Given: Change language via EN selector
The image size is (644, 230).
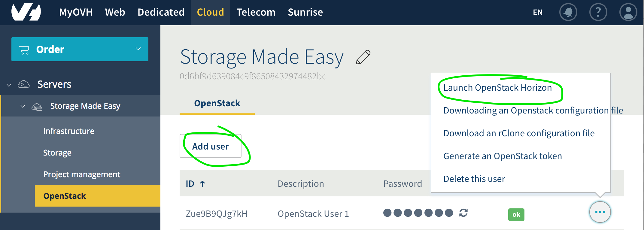Looking at the screenshot, I should (538, 12).
